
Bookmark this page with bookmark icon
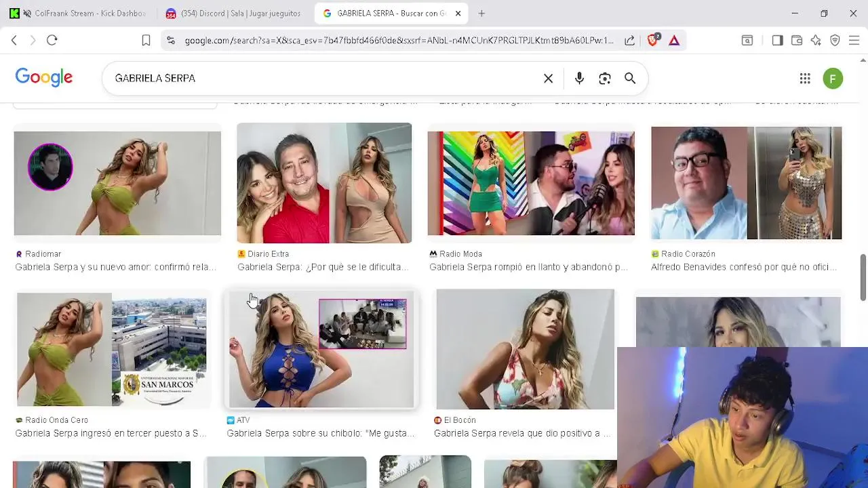click(x=146, y=41)
